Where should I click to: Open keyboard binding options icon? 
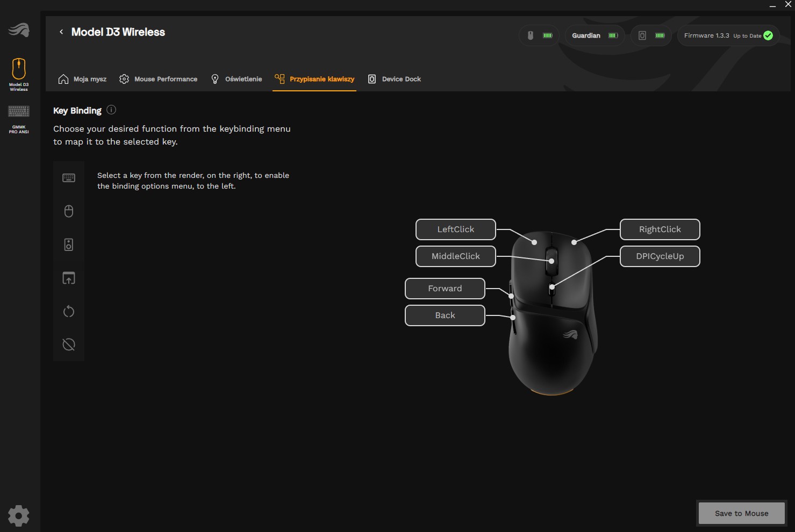[x=69, y=178]
